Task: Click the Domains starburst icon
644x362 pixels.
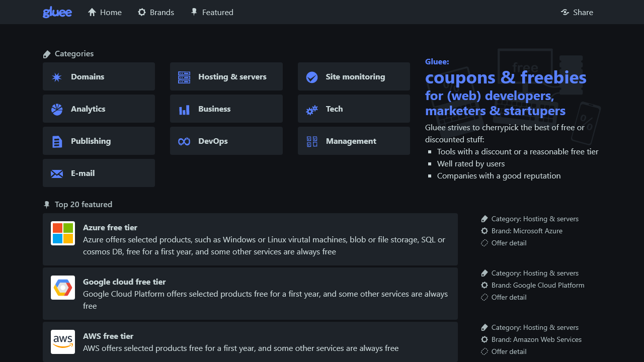Action: tap(57, 77)
